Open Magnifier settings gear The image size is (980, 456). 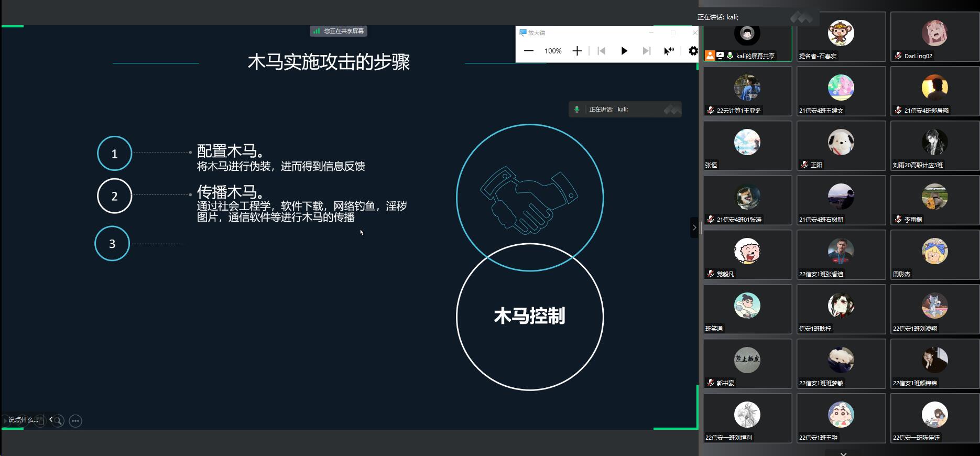693,51
